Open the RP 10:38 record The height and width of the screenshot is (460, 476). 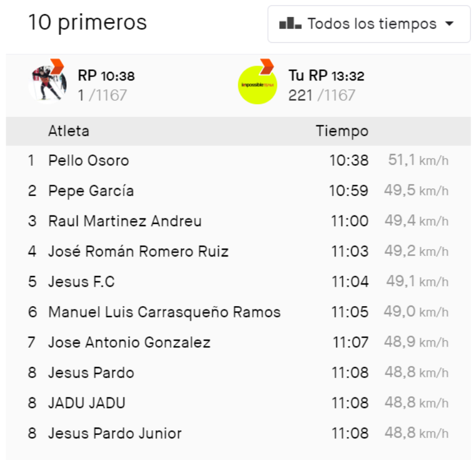click(x=106, y=76)
